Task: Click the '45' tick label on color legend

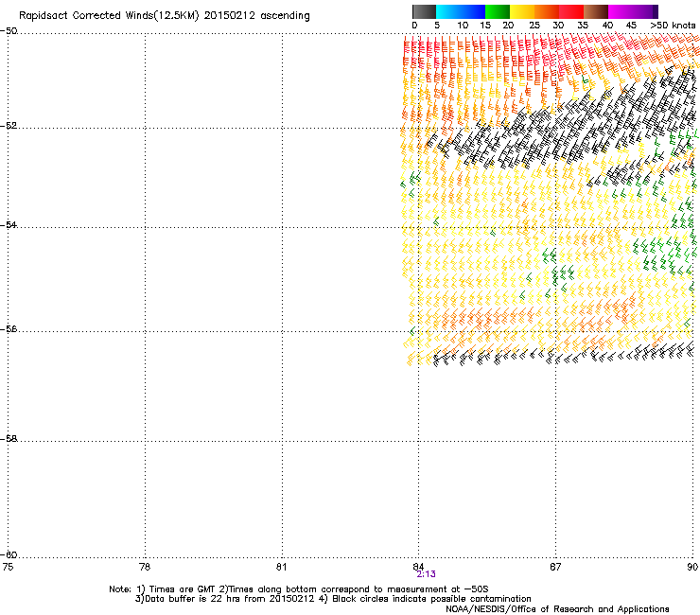Action: [x=631, y=26]
